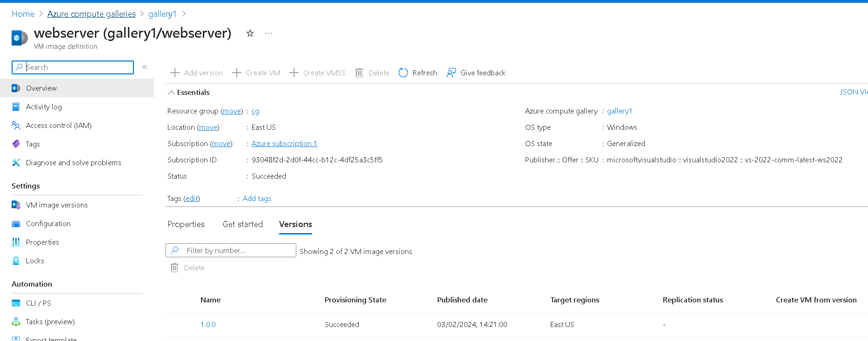Viewport: 868px width, 341px height.
Task: Go to Home breadcrumb
Action: click(23, 14)
